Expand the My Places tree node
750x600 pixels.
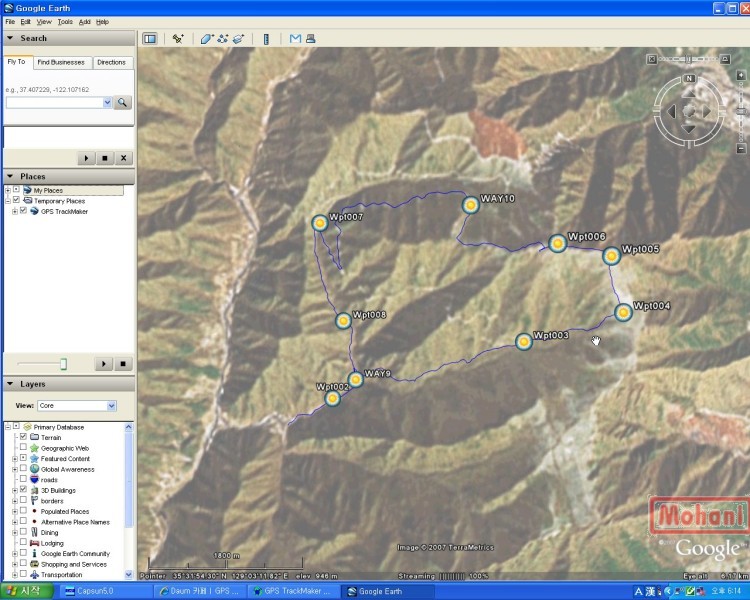click(x=8, y=190)
